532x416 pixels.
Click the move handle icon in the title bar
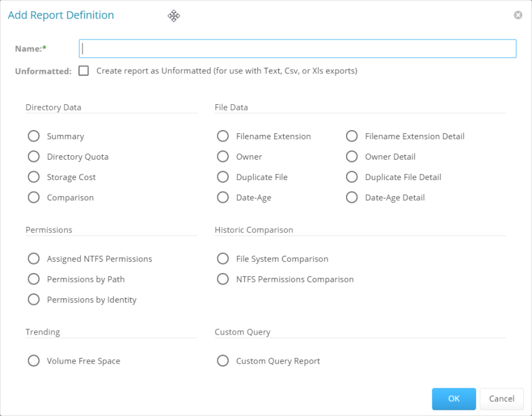click(x=174, y=15)
